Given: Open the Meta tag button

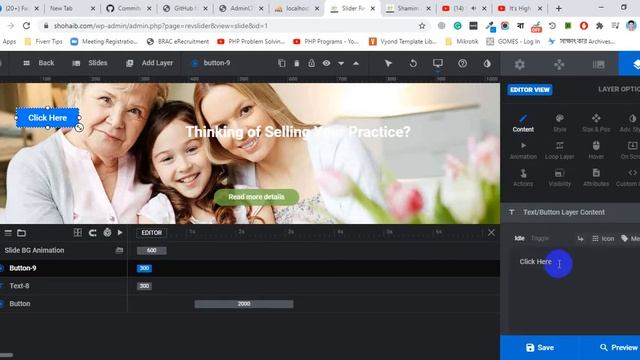Looking at the screenshot, I should 631,239.
